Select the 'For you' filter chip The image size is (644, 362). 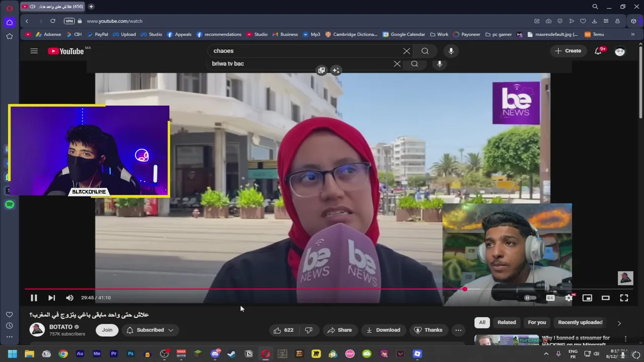pyautogui.click(x=537, y=322)
